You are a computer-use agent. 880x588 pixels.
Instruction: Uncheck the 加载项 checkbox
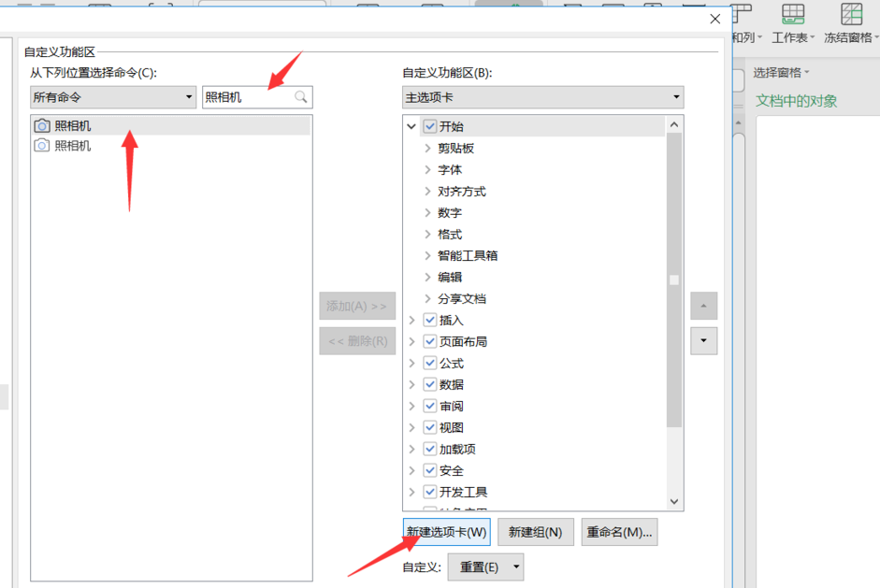point(429,448)
